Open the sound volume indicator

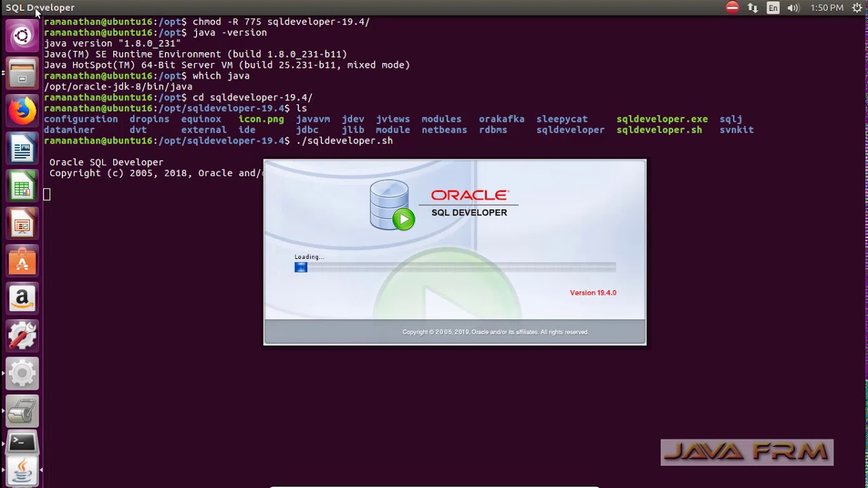793,7
